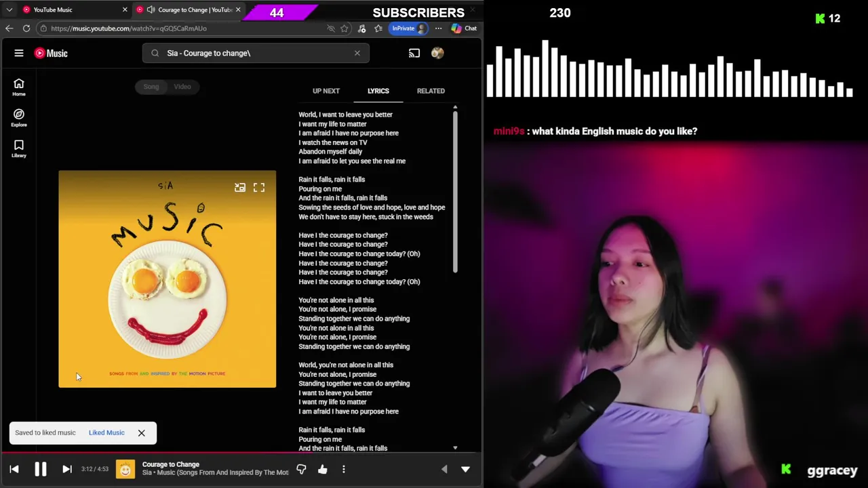The image size is (868, 488).
Task: Click the Sia search input field
Action: pyautogui.click(x=256, y=53)
